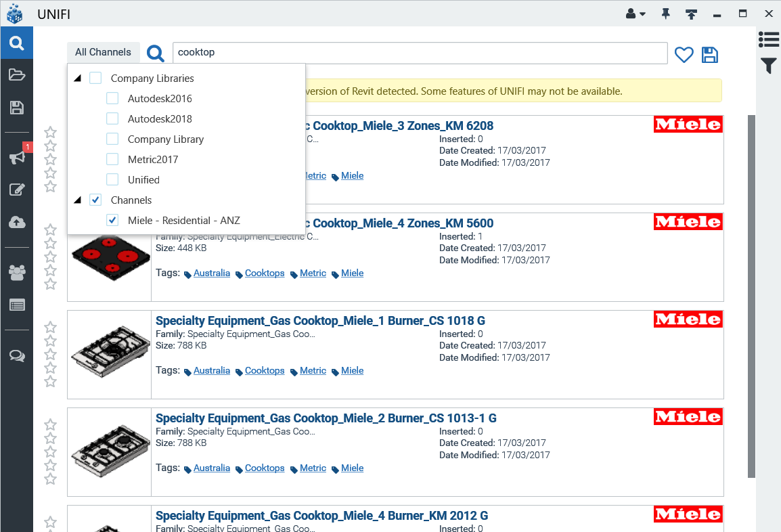781x532 pixels.
Task: Check the Unified library checkbox
Action: 112,180
